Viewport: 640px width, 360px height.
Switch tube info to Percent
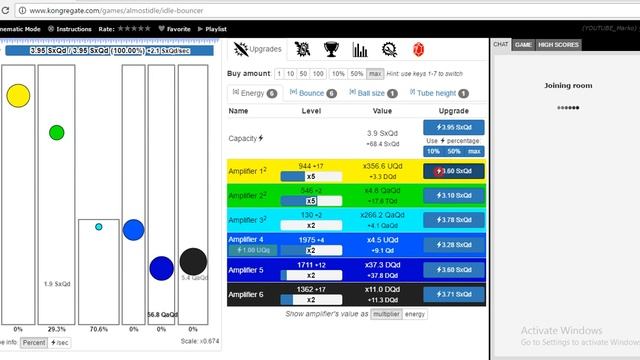(34, 343)
